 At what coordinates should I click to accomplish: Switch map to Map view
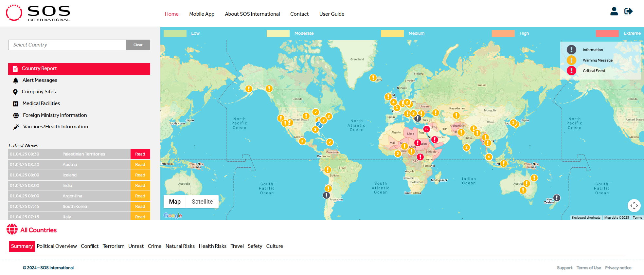click(x=175, y=202)
